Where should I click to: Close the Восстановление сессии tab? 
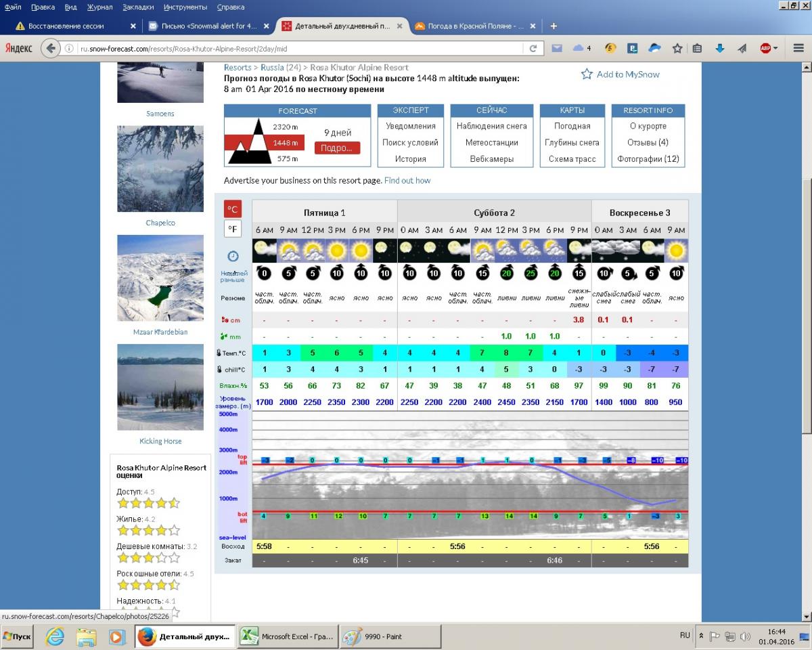coord(134,26)
